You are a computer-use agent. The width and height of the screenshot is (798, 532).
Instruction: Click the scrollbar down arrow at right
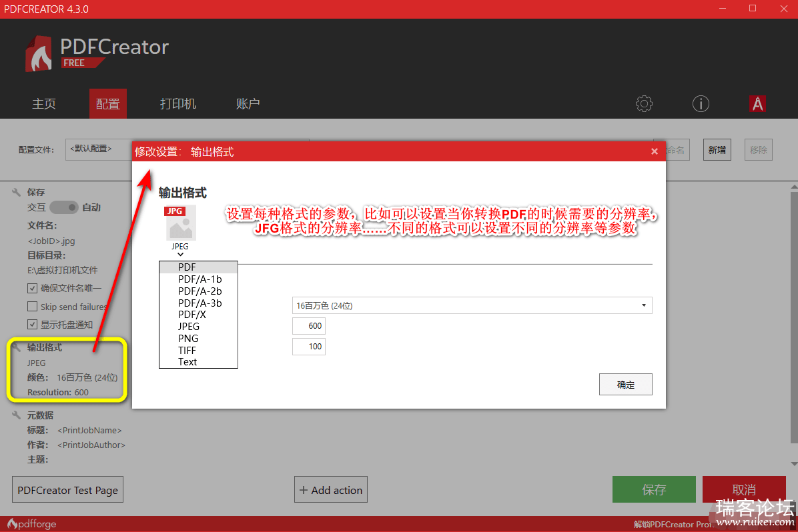click(794, 464)
